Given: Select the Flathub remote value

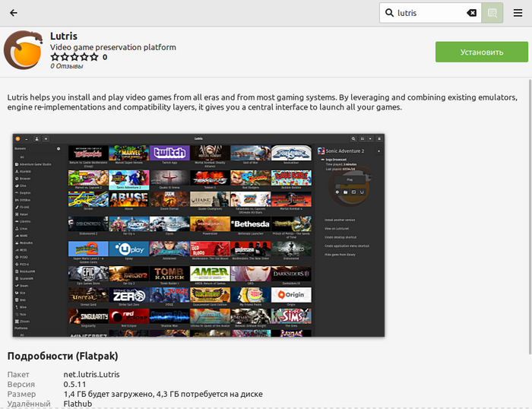Looking at the screenshot, I should click(x=78, y=404).
